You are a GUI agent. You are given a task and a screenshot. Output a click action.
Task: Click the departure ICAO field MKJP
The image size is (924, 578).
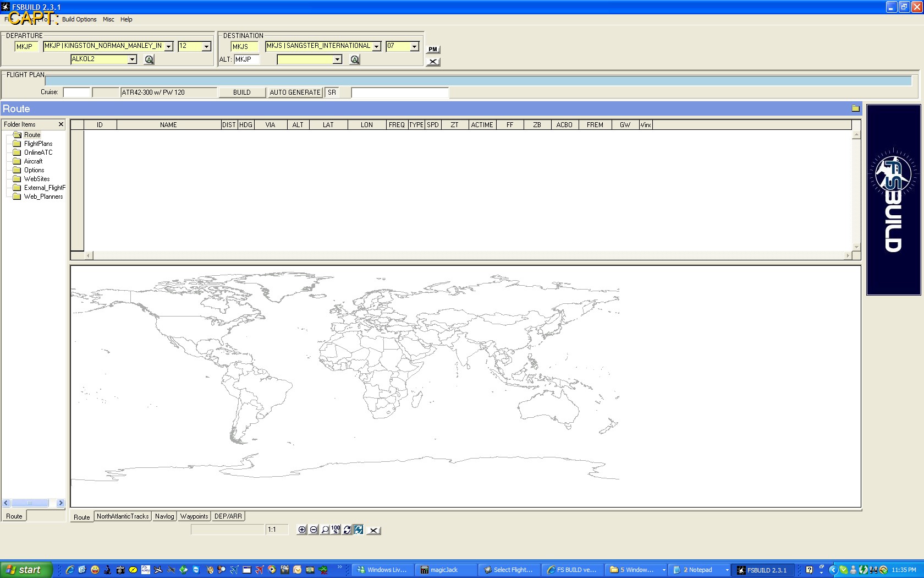(27, 47)
